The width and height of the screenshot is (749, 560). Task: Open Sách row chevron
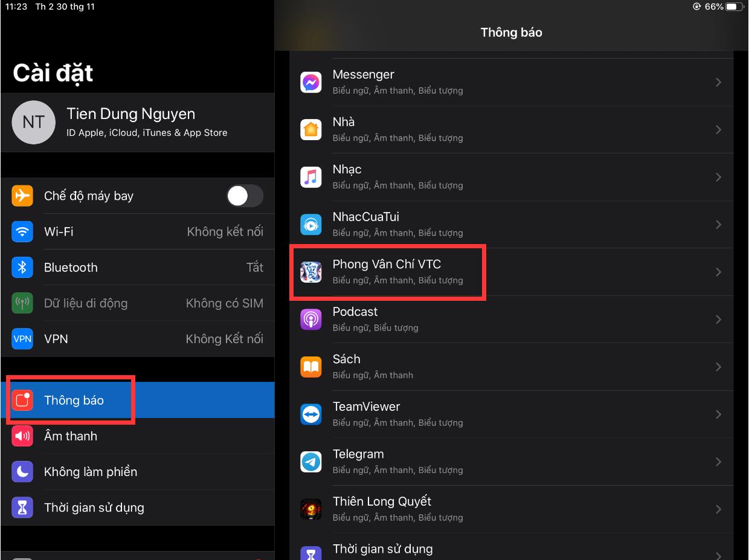[718, 367]
